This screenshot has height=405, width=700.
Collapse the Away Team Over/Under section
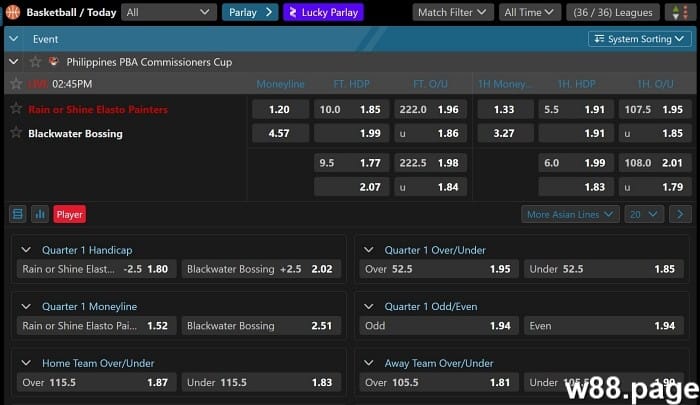point(369,363)
